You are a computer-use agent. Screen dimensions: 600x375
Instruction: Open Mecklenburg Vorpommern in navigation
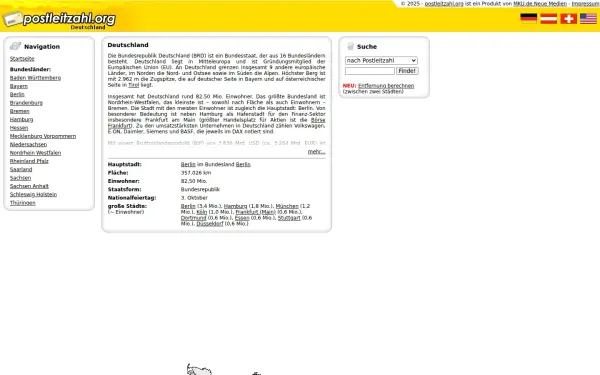click(x=43, y=136)
